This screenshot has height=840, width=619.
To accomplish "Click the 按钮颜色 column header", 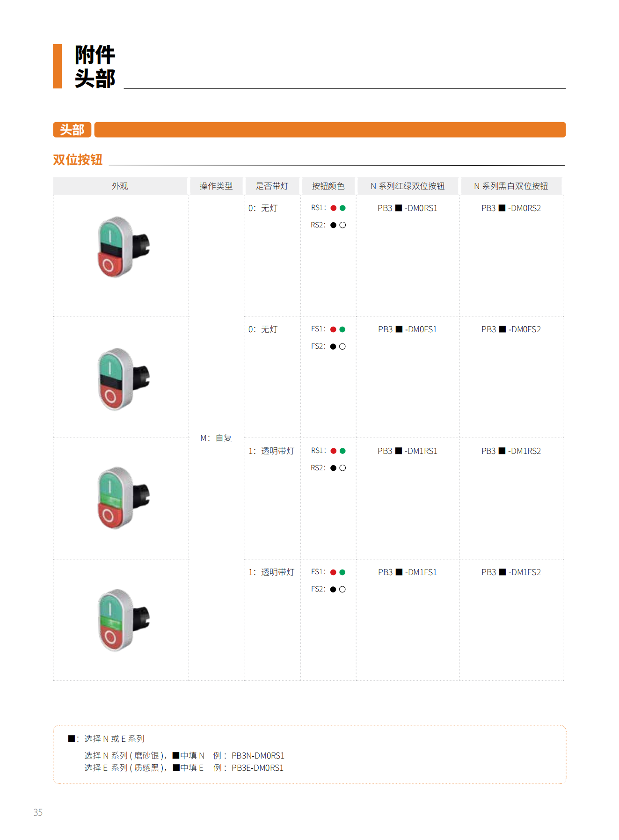I will pyautogui.click(x=328, y=186).
